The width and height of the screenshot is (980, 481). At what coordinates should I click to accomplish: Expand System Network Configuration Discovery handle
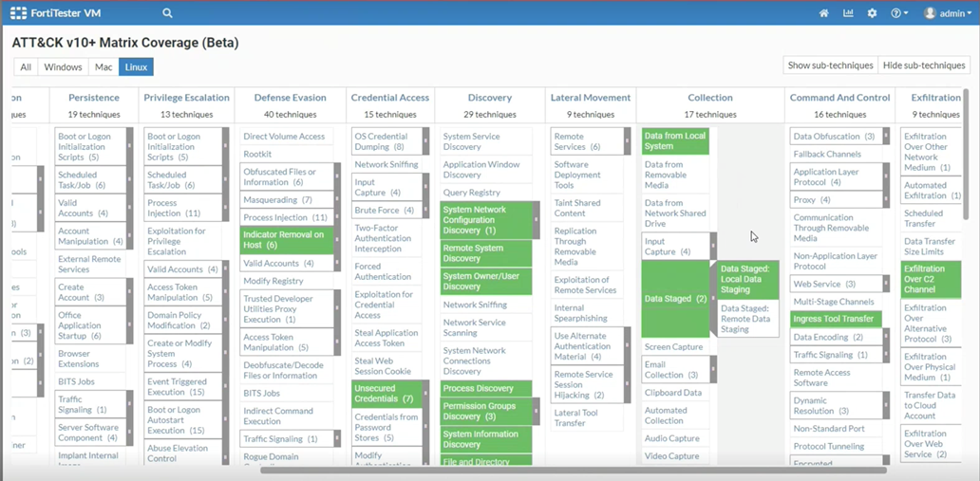(x=536, y=219)
